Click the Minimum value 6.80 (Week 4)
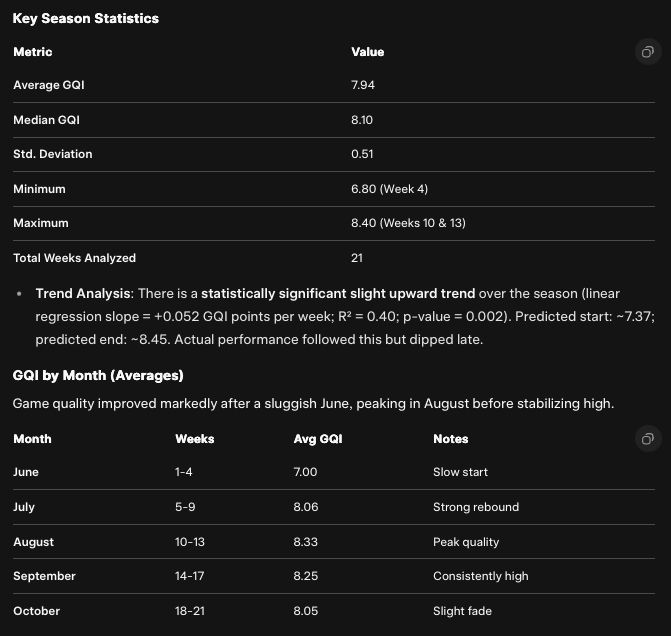This screenshot has height=636, width=671. pyautogui.click(x=390, y=189)
